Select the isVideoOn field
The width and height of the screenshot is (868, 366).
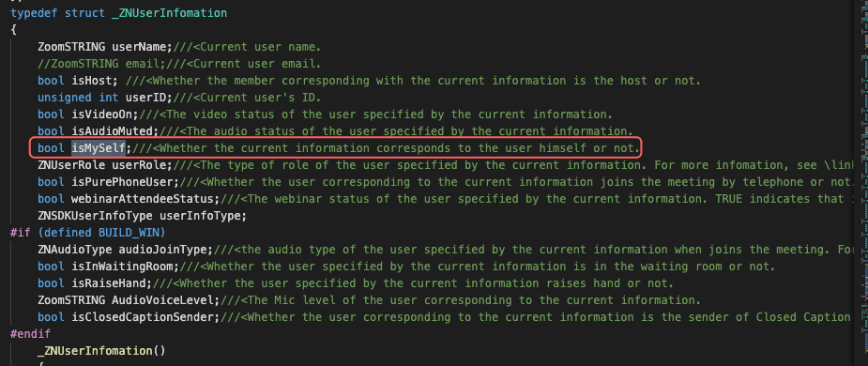coord(102,114)
